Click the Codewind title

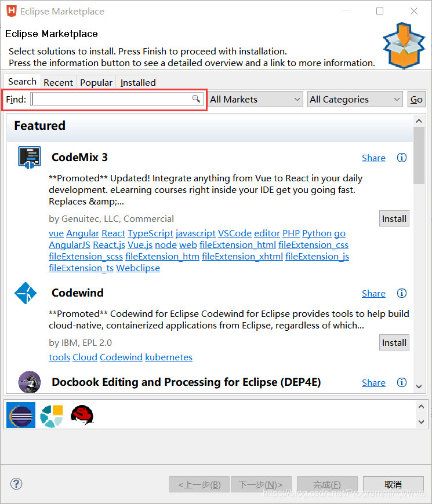pos(78,293)
